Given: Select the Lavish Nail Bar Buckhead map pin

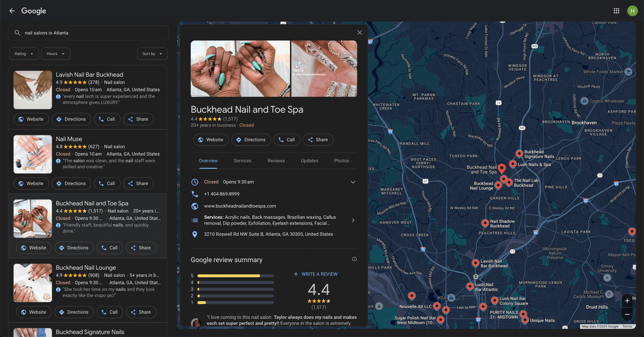Looking at the screenshot, I should pos(475,263).
